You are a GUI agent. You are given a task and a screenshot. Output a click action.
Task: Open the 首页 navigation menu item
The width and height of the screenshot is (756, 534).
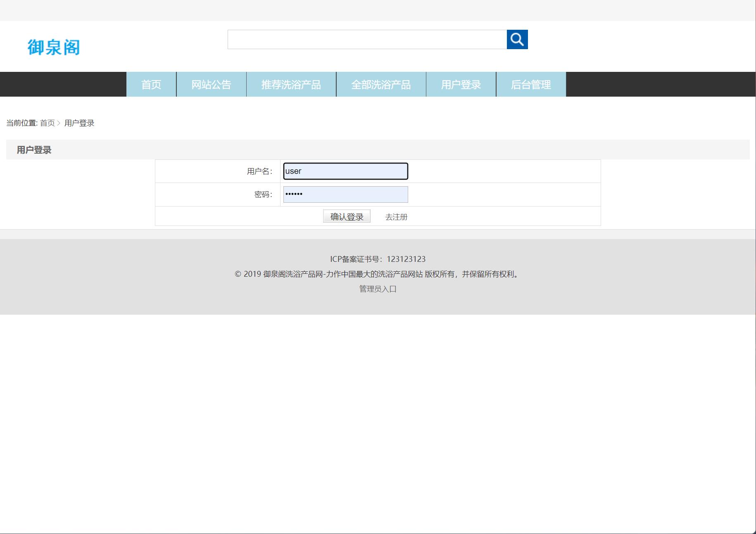[x=151, y=84]
